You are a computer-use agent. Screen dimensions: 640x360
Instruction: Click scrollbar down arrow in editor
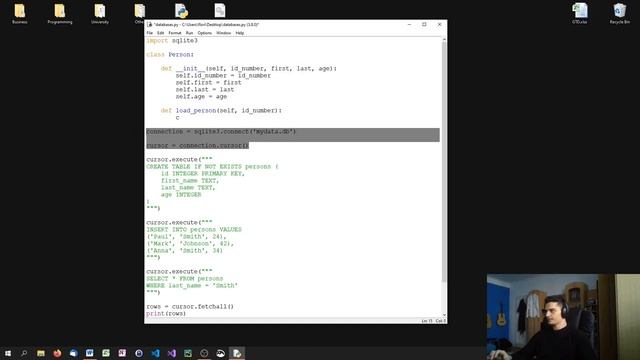[x=444, y=315]
